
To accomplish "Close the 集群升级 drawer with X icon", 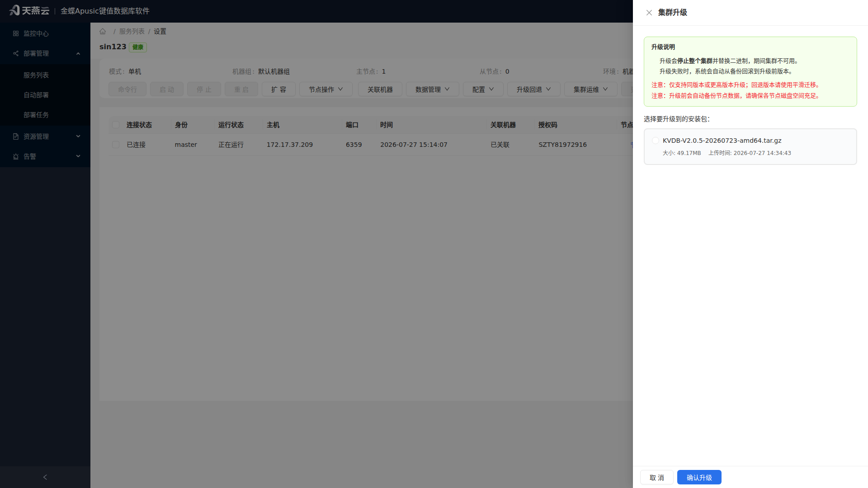I will [x=649, y=13].
